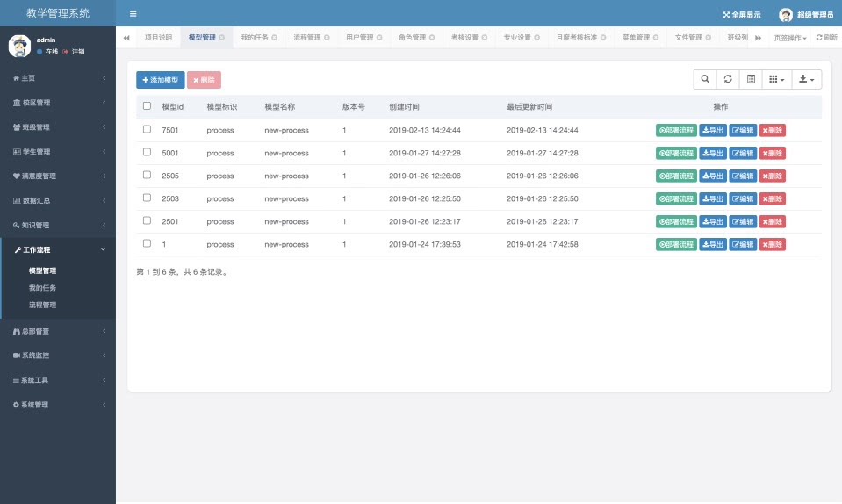Toggle the card view icon
Image resolution: width=842 pixels, height=504 pixels.
click(751, 80)
